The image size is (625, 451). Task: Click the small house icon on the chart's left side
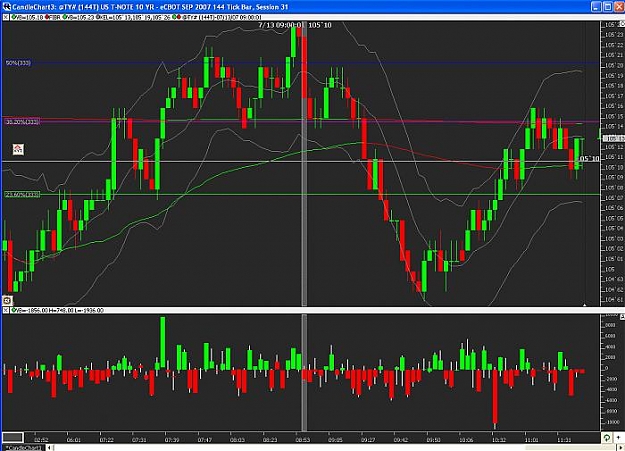click(18, 150)
